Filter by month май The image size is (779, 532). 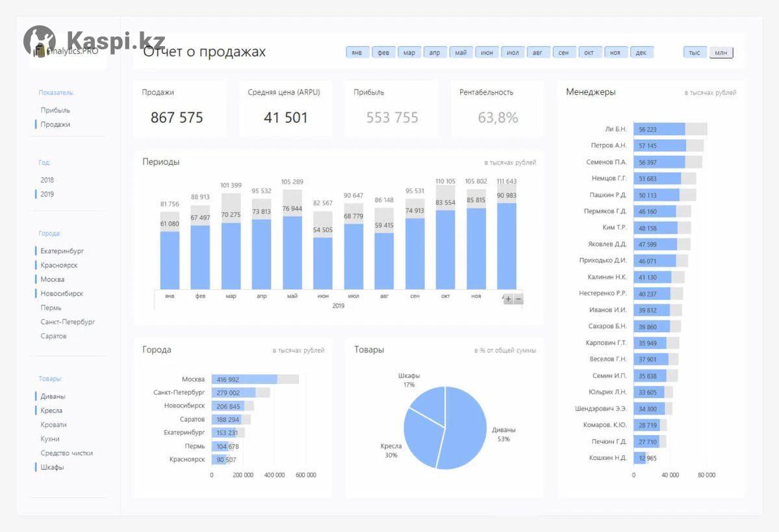tap(461, 53)
